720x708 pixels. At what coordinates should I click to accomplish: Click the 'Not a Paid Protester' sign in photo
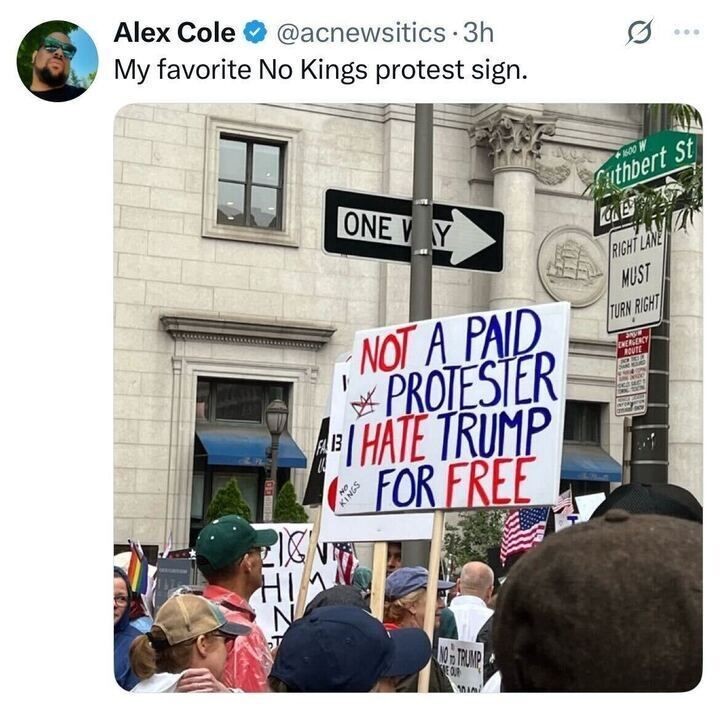point(452,409)
